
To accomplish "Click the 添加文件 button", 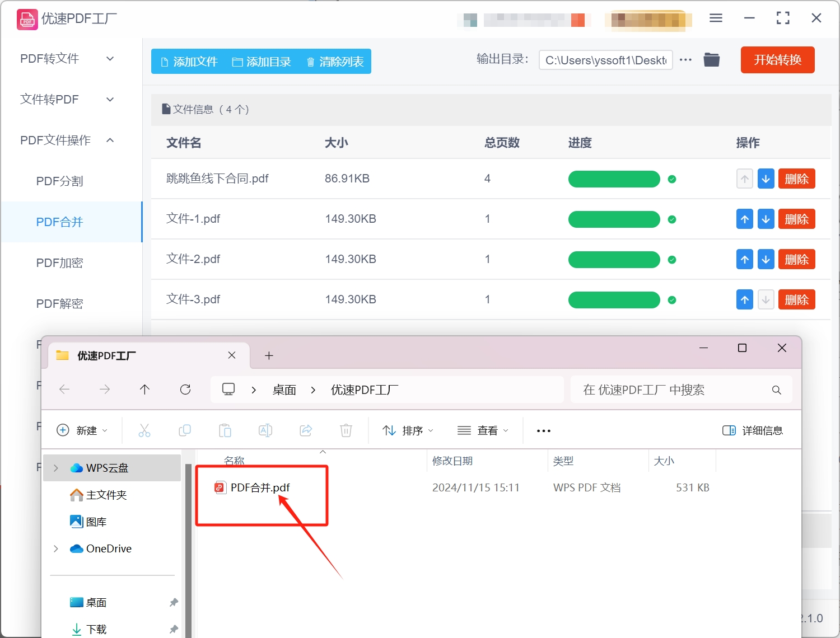I will click(189, 62).
